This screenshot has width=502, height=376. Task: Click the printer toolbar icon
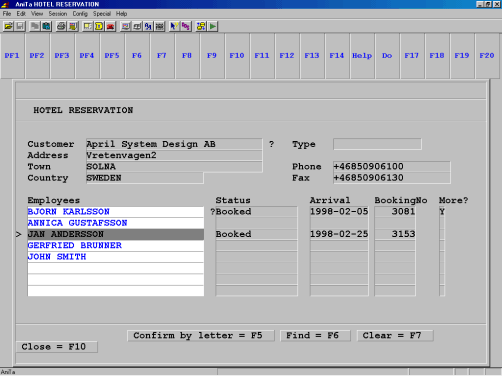61,26
